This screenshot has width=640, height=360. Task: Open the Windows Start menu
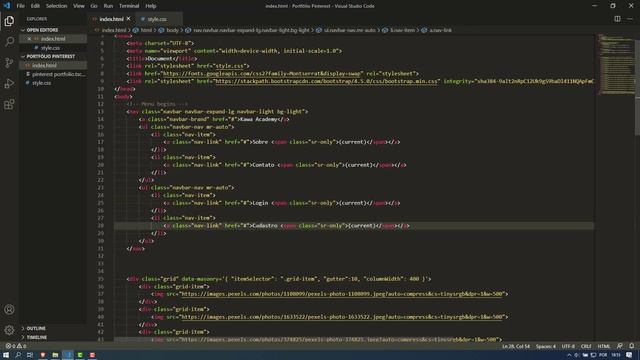point(6,355)
